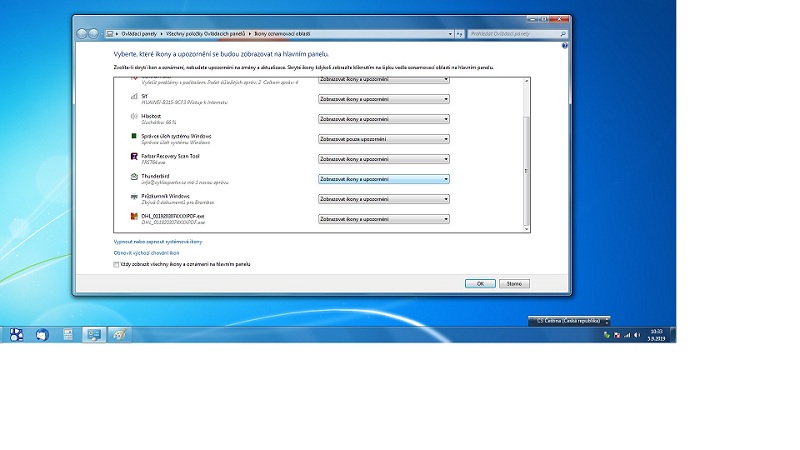Open the behavior dropdown for Síť

click(384, 99)
